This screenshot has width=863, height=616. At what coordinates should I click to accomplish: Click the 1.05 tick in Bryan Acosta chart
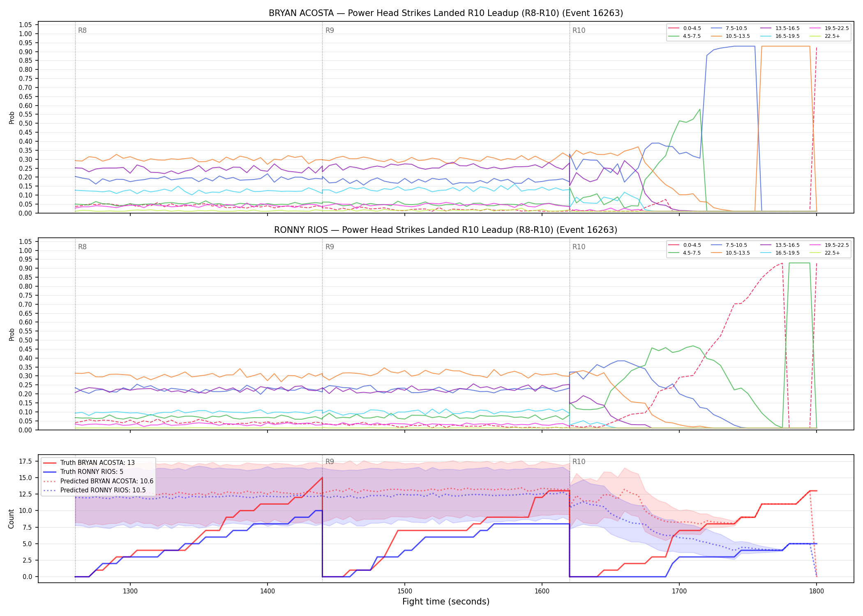[26, 25]
